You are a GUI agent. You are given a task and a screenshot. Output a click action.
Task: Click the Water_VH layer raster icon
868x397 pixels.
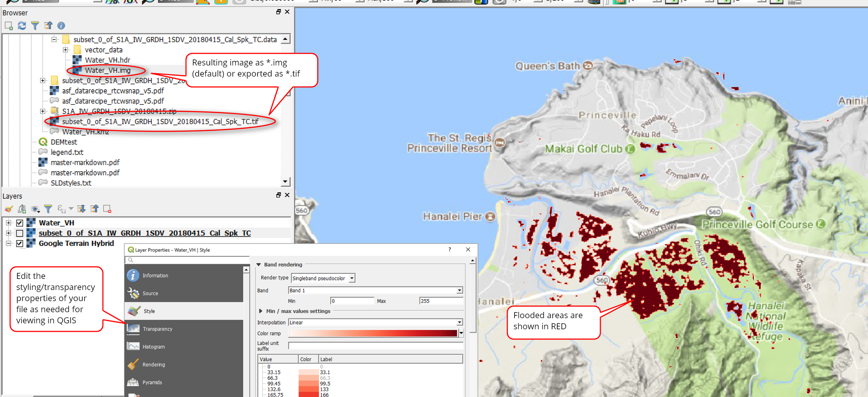pyautogui.click(x=31, y=223)
